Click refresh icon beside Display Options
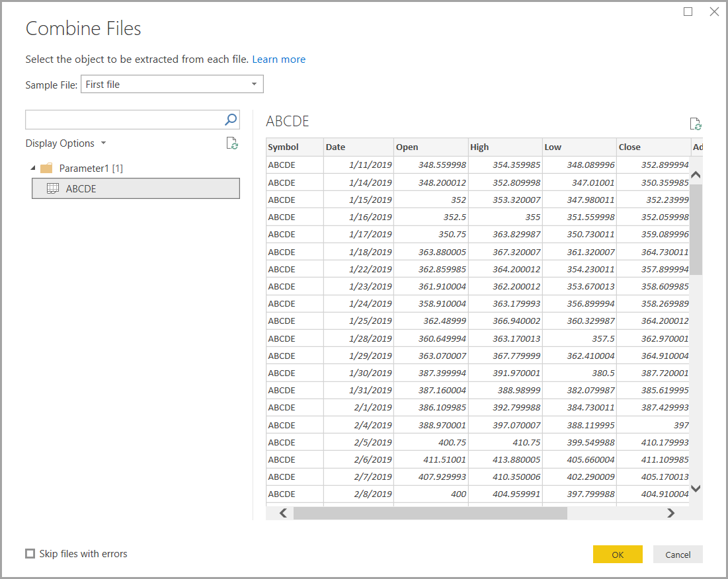728x579 pixels. [232, 143]
